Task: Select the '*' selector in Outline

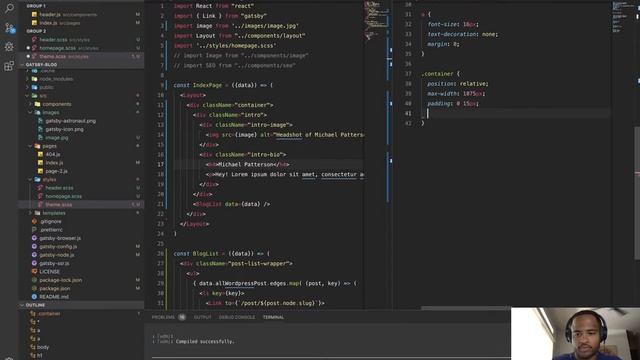Action: pos(38,322)
